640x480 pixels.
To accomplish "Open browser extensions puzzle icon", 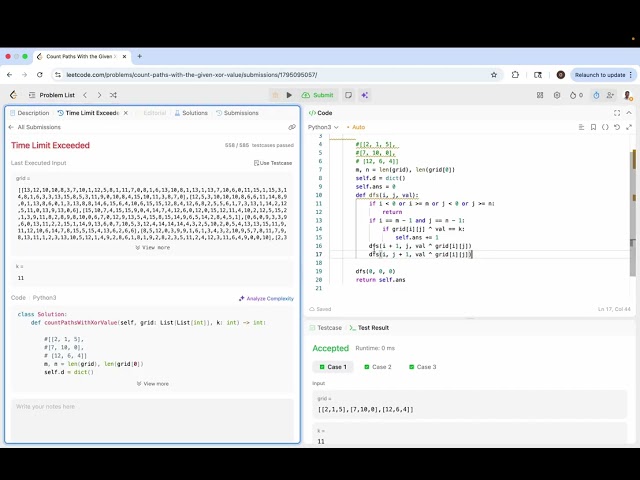I will pos(515,75).
